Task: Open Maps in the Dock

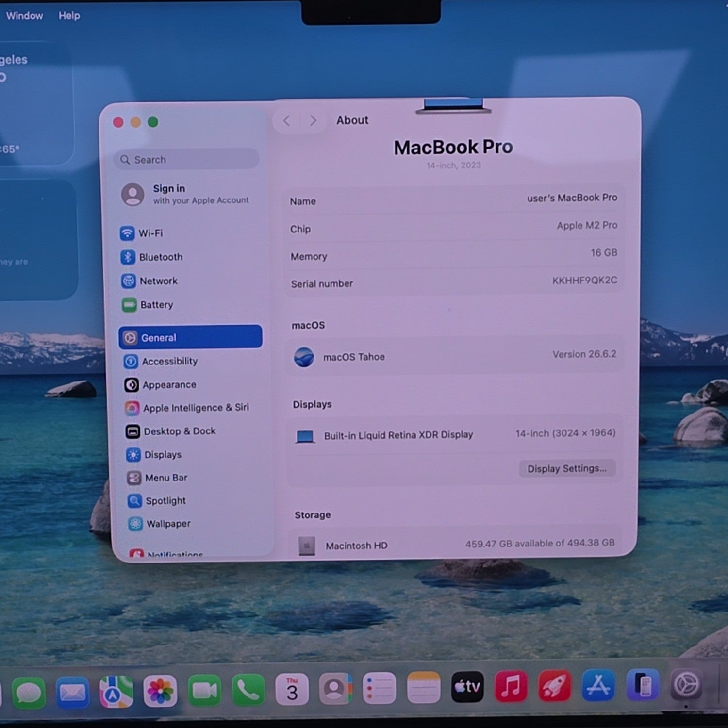Action: pyautogui.click(x=116, y=692)
